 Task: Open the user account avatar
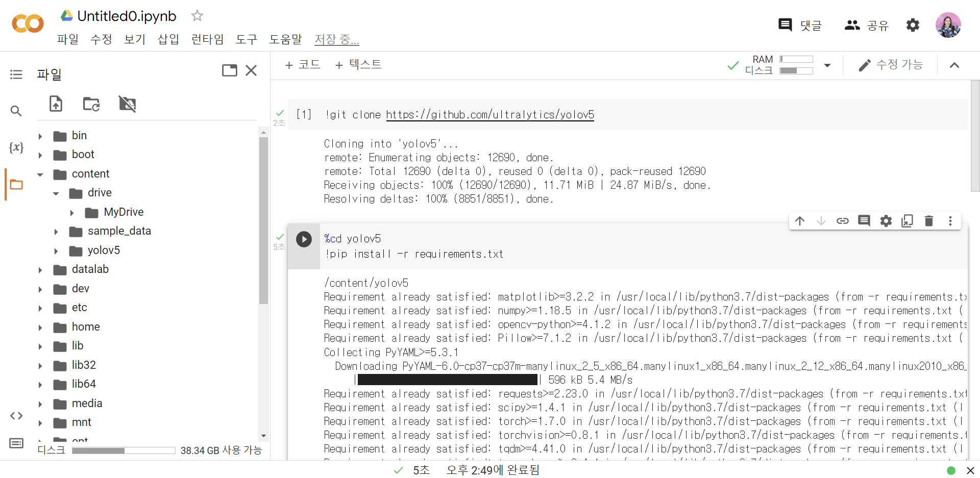pos(948,24)
